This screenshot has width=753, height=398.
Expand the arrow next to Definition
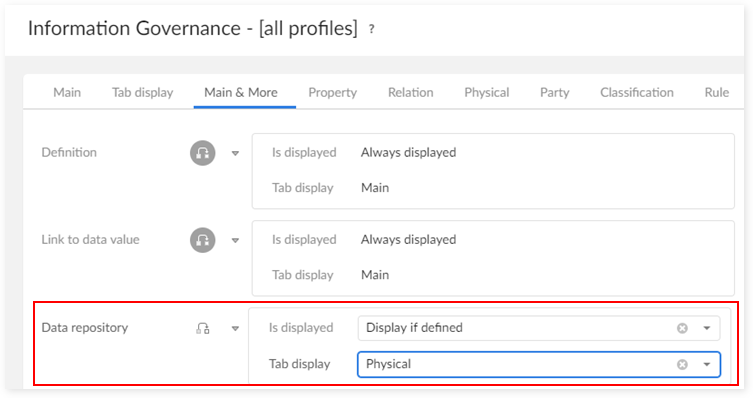click(x=235, y=154)
